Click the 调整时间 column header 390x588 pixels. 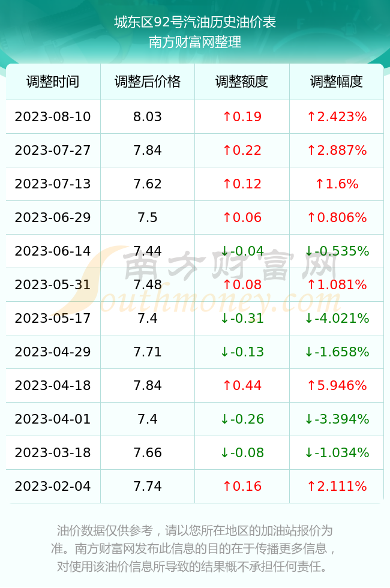(53, 82)
